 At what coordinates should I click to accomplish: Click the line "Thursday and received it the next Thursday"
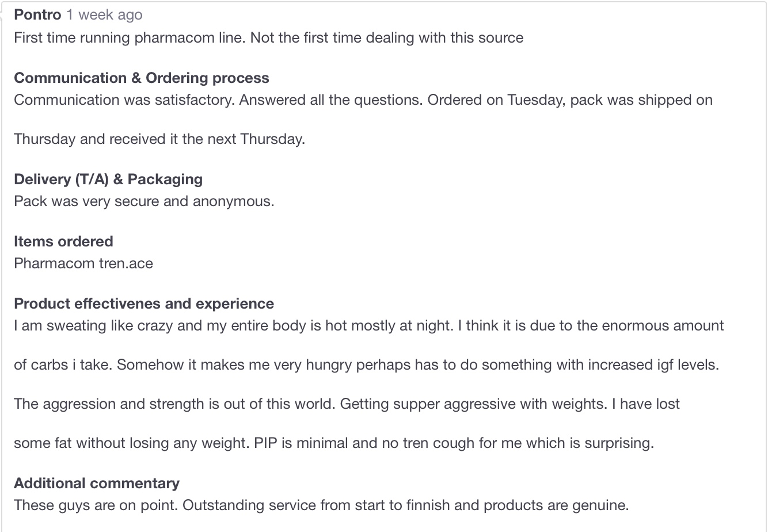pyautogui.click(x=159, y=139)
